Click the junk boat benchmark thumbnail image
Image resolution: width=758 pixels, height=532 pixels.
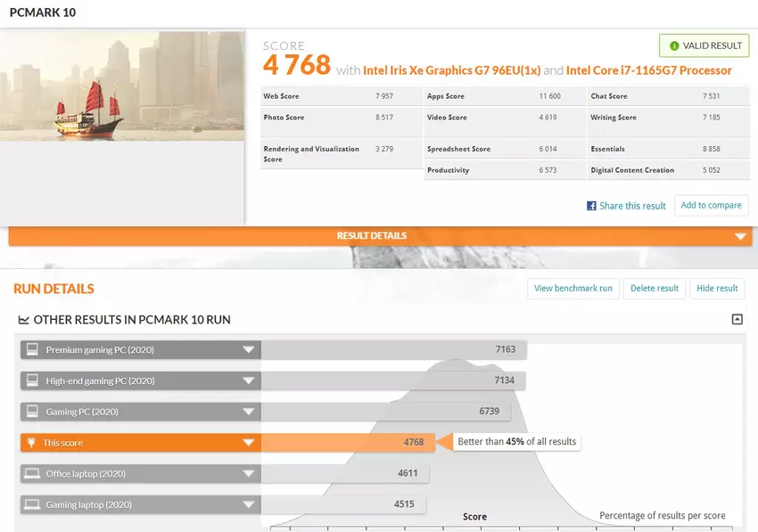click(122, 86)
